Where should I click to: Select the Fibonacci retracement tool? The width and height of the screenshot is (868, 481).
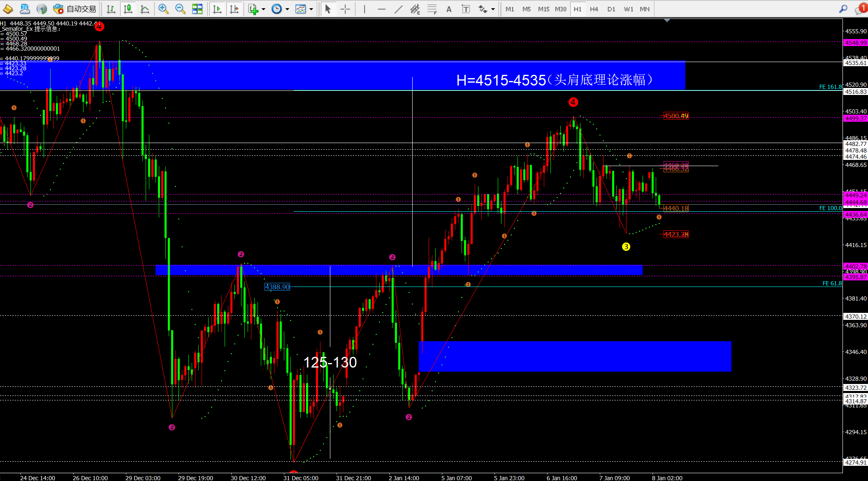coord(432,9)
